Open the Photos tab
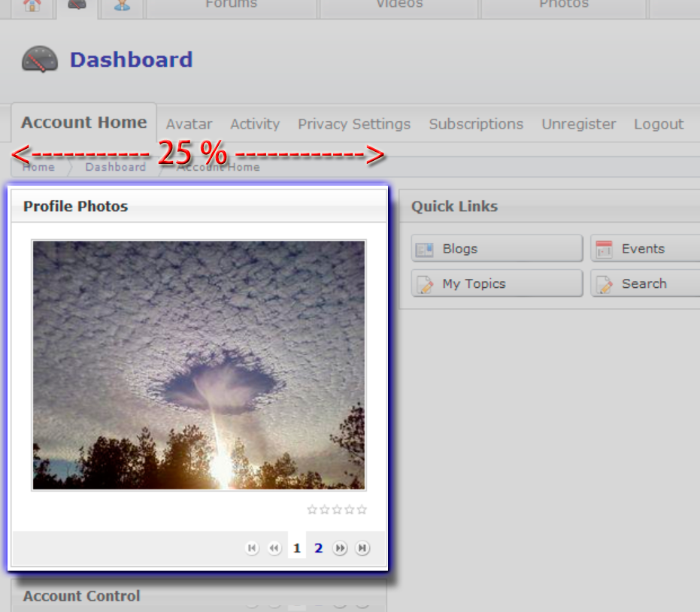Viewport: 700px width, 612px height. (x=563, y=6)
